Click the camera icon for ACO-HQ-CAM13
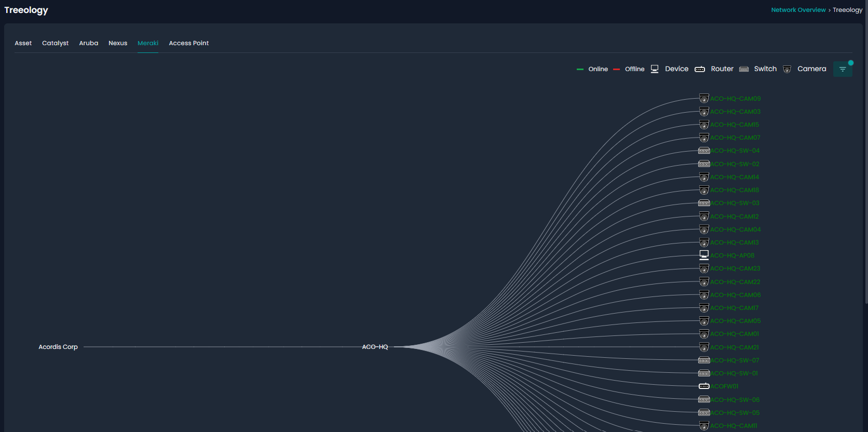 pyautogui.click(x=704, y=242)
